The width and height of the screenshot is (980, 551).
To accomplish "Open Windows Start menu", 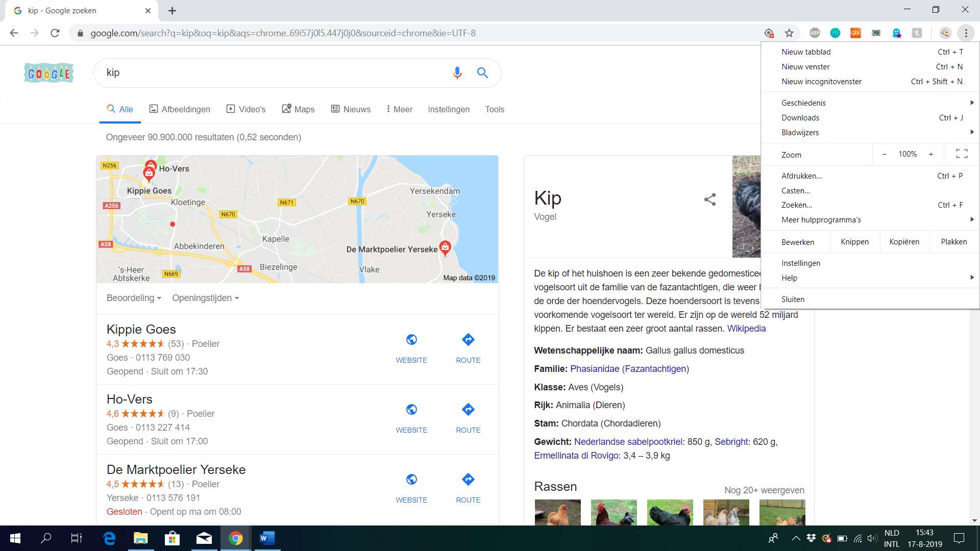I will [15, 538].
